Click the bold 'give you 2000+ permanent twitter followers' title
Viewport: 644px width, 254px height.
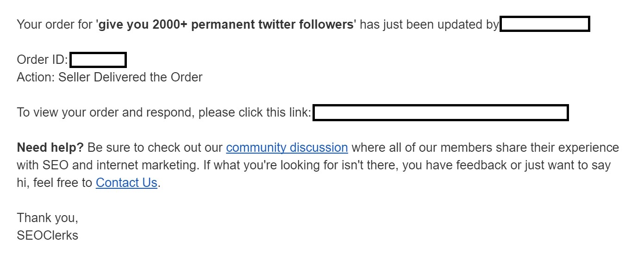point(226,25)
